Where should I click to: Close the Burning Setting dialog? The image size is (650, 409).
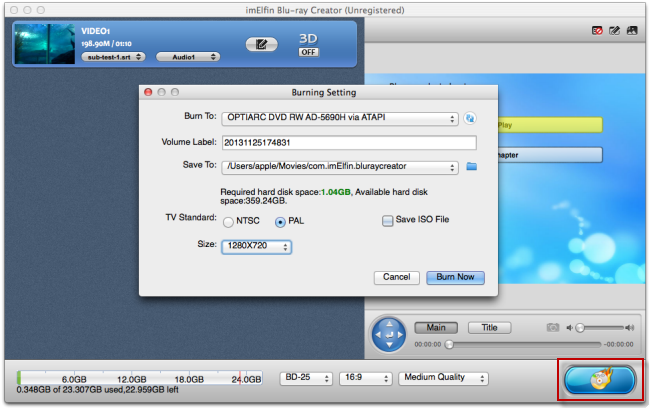click(x=148, y=92)
